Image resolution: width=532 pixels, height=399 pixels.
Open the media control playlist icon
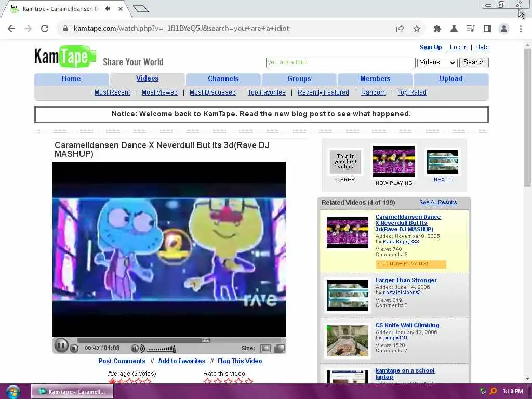click(471, 29)
